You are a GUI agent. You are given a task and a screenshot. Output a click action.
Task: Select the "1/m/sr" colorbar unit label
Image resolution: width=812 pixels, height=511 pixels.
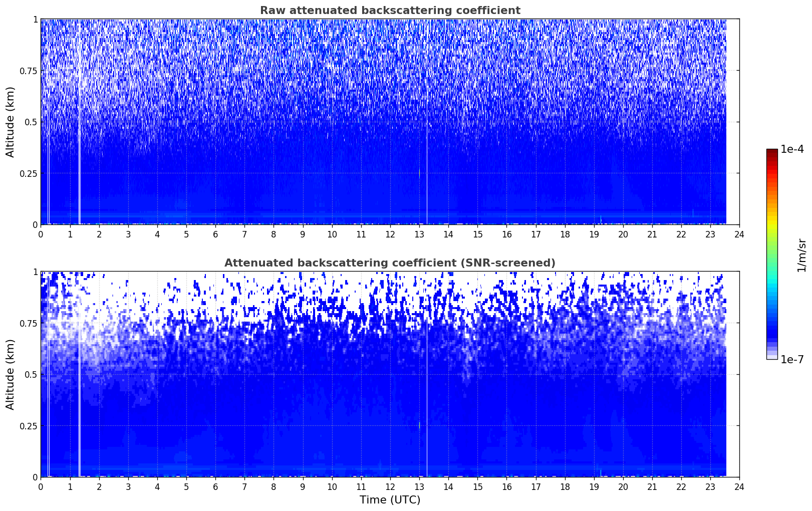click(x=801, y=255)
